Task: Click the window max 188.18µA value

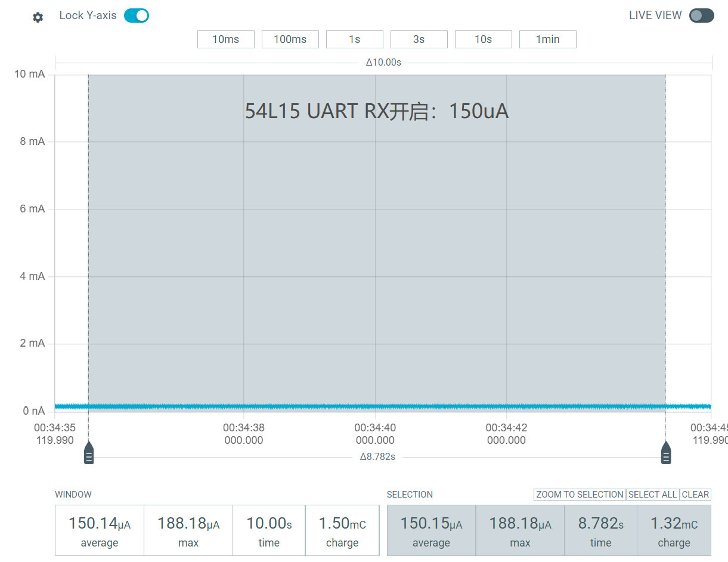Action: pos(188,523)
